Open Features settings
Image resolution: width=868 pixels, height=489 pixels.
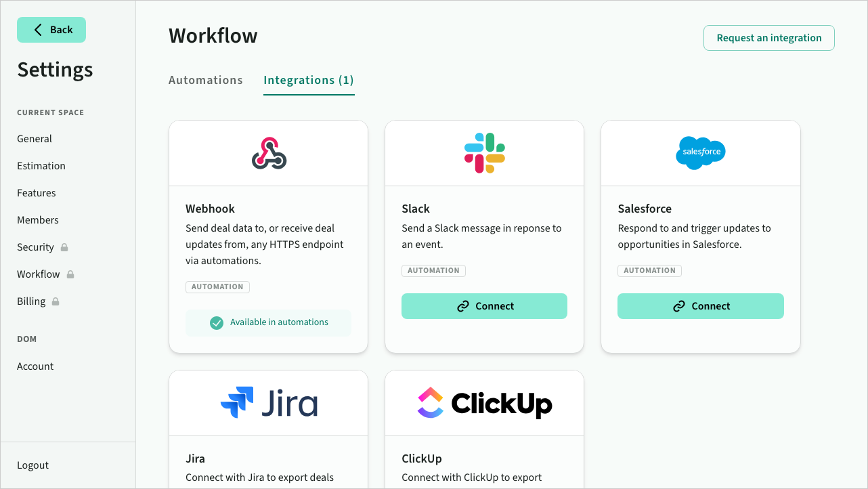coord(37,193)
